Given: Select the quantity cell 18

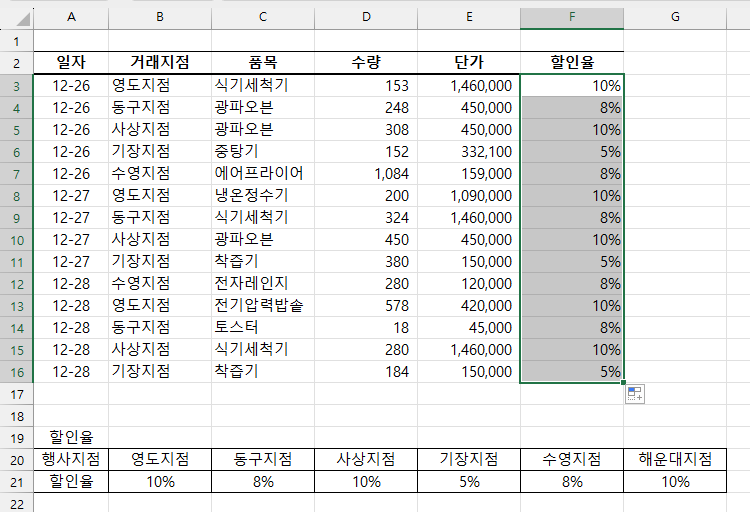Looking at the screenshot, I should pyautogui.click(x=366, y=327).
